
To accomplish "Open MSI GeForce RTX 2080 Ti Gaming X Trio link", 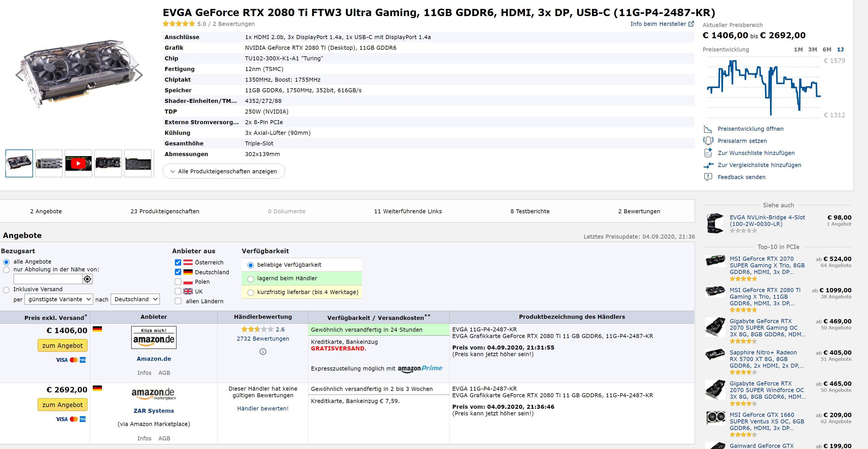I will point(765,297).
